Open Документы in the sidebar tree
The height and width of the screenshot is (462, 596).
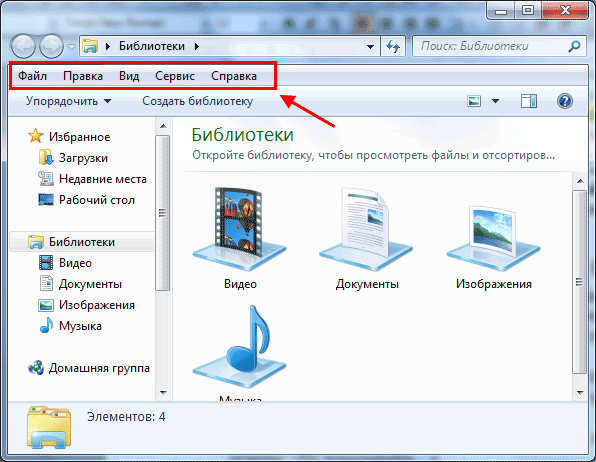click(x=90, y=284)
